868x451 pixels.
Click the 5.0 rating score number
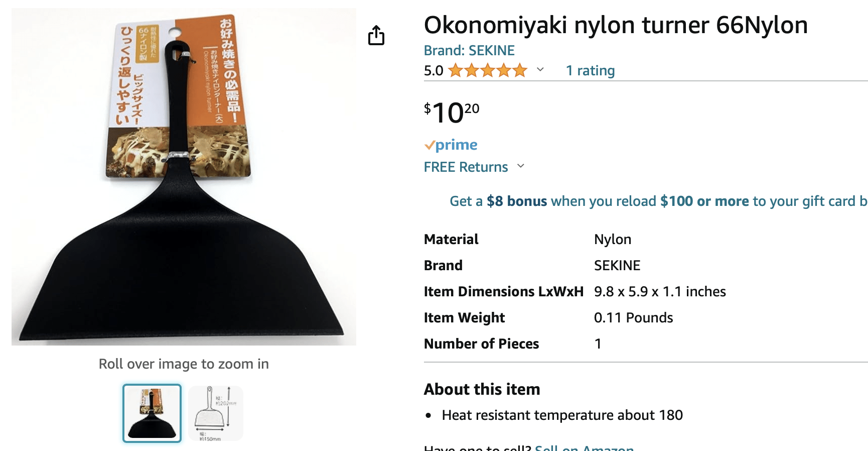click(433, 70)
